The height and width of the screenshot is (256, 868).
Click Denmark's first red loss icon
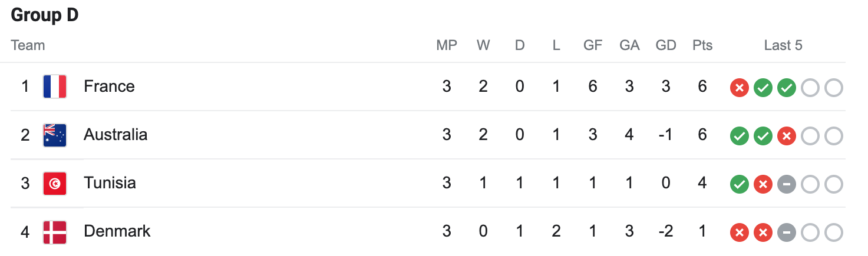tap(739, 233)
